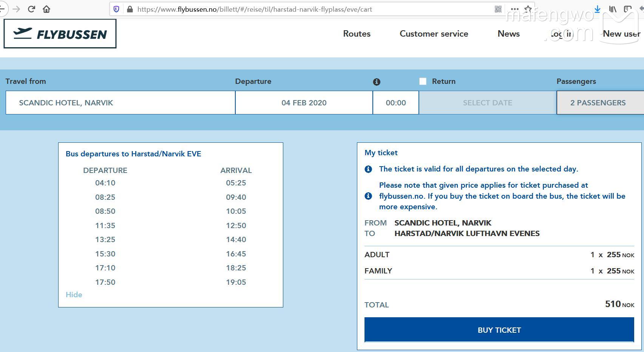Open the downloads arrow icon
This screenshot has height=352, width=644.
tap(597, 9)
